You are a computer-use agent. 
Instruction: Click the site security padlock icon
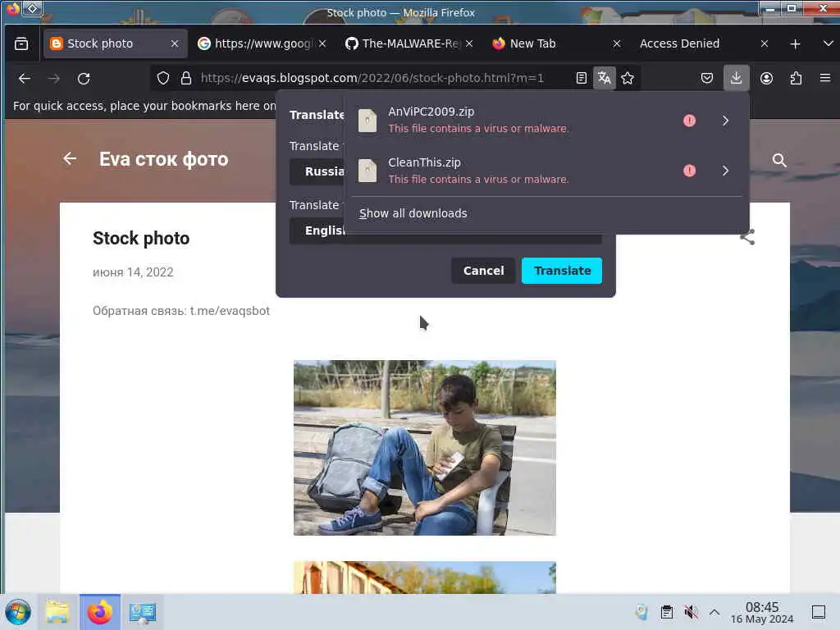(x=186, y=78)
